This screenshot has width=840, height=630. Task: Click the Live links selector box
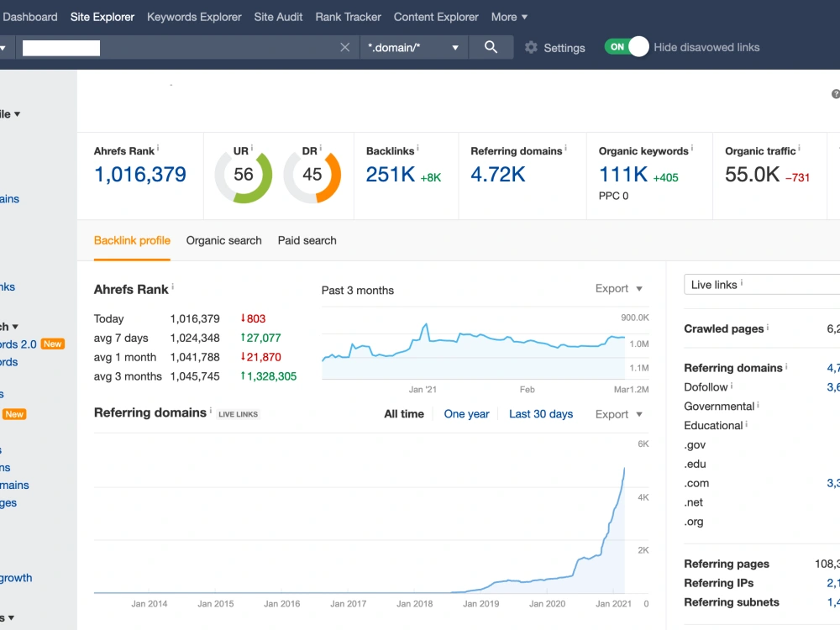point(762,285)
